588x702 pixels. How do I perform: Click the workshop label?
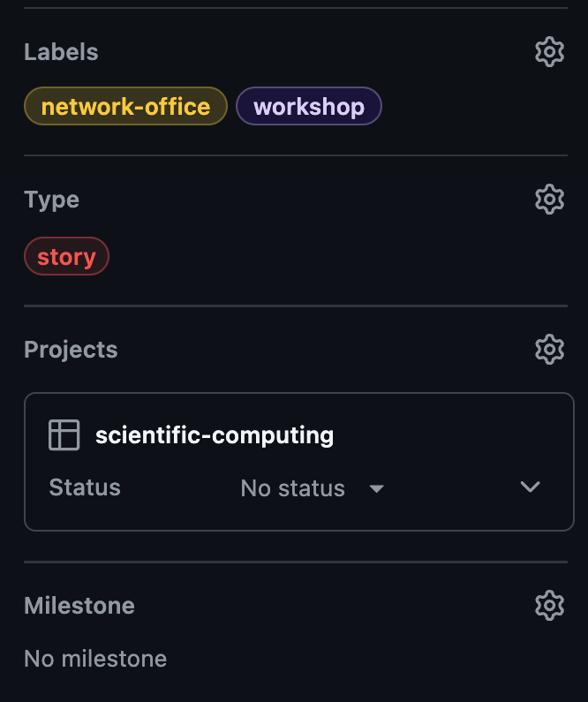click(x=309, y=106)
